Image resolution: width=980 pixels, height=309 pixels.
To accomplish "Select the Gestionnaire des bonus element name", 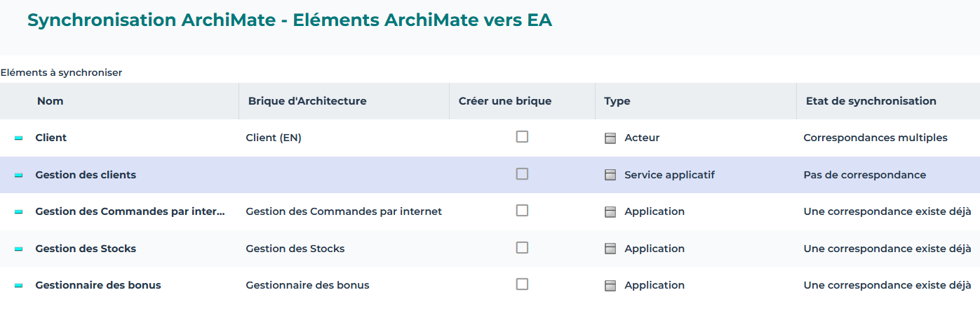I will 98,285.
